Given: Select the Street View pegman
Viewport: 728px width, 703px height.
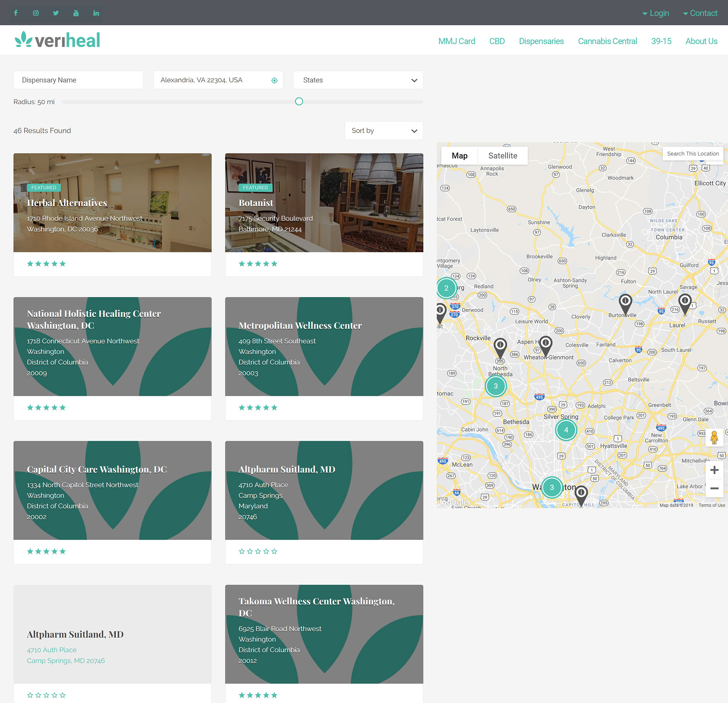Looking at the screenshot, I should pyautogui.click(x=714, y=438).
